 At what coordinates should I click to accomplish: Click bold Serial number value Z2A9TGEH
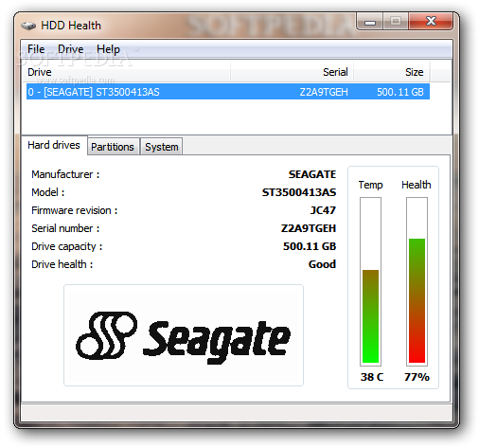[309, 228]
